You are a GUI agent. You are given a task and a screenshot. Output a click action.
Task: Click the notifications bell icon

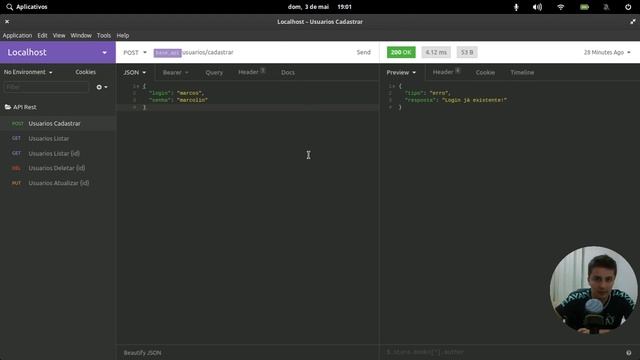(x=607, y=7)
